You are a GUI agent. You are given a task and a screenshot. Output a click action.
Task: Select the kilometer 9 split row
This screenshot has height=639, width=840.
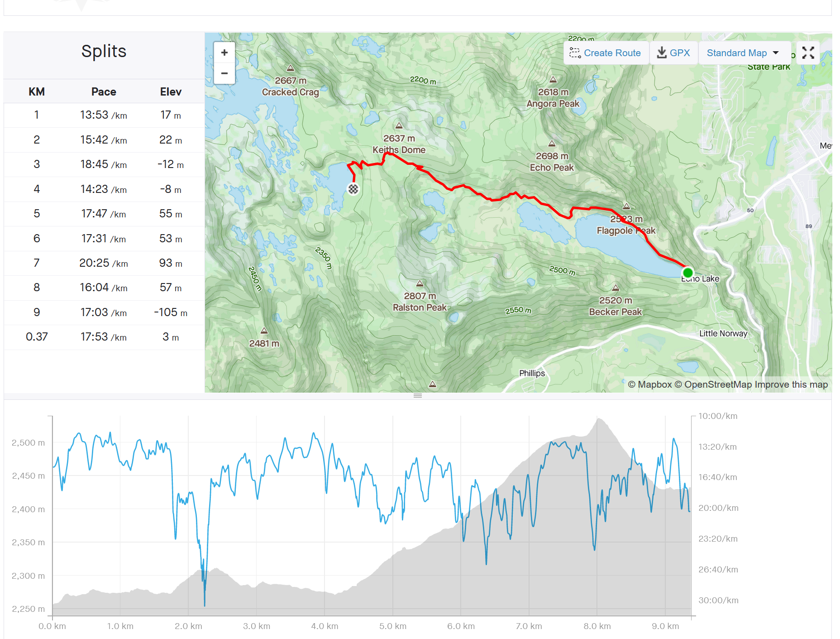[x=104, y=312]
